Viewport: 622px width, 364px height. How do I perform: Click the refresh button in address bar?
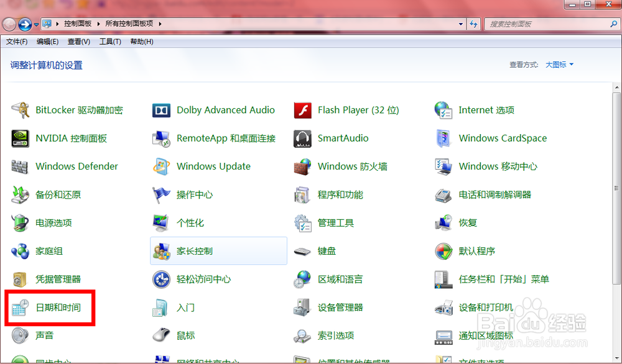[x=474, y=24]
